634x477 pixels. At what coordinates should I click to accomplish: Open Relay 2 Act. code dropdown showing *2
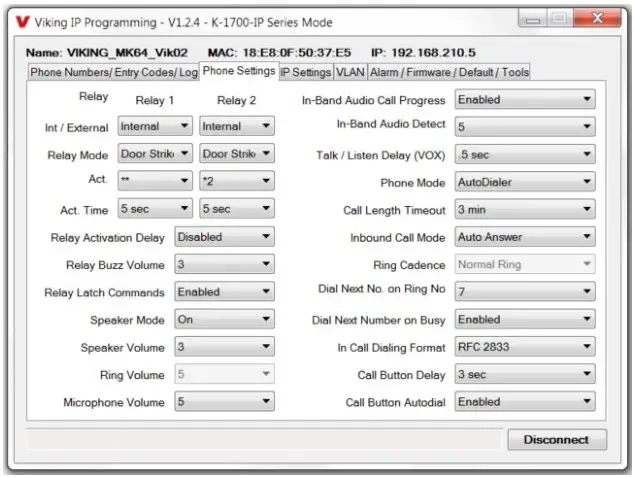point(237,181)
